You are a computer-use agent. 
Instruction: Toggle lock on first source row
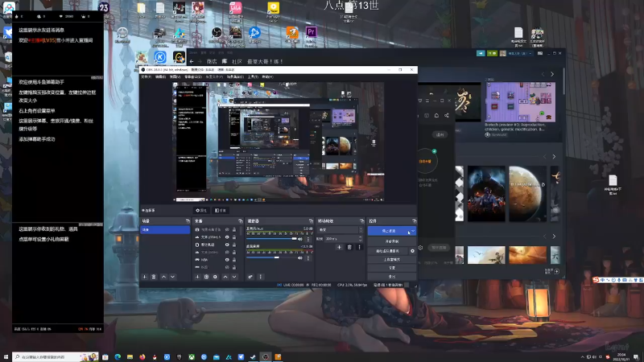(x=234, y=230)
